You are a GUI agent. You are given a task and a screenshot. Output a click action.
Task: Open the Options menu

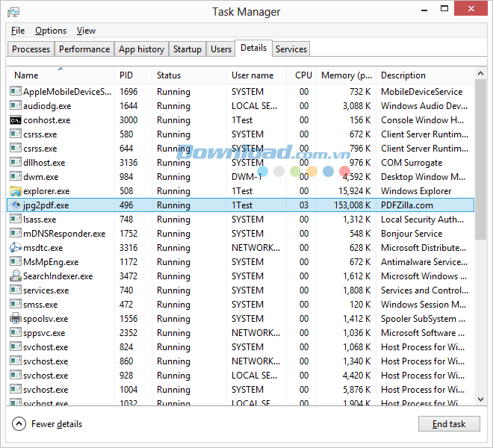[x=51, y=31]
